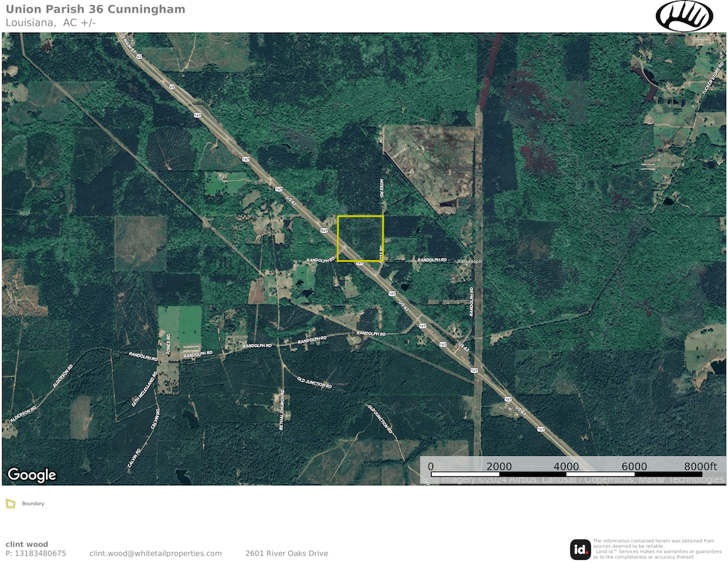This screenshot has height=563, width=728.
Task: Click the Union Parish 36 Cunningham title
Action: pyautogui.click(x=95, y=9)
